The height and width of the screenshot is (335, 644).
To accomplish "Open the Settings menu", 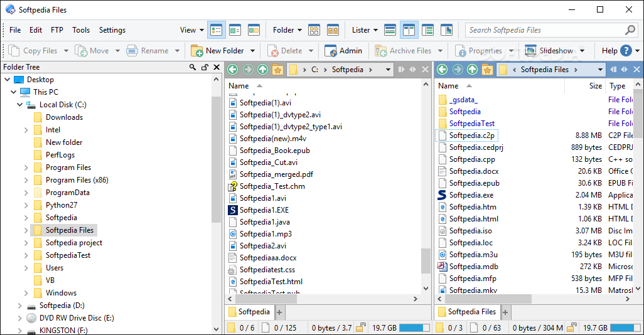I will 112,30.
